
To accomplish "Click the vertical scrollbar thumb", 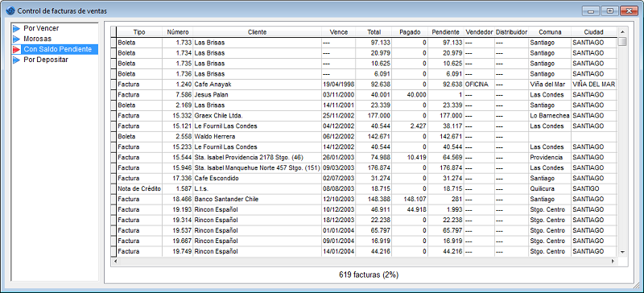I will pos(622,42).
